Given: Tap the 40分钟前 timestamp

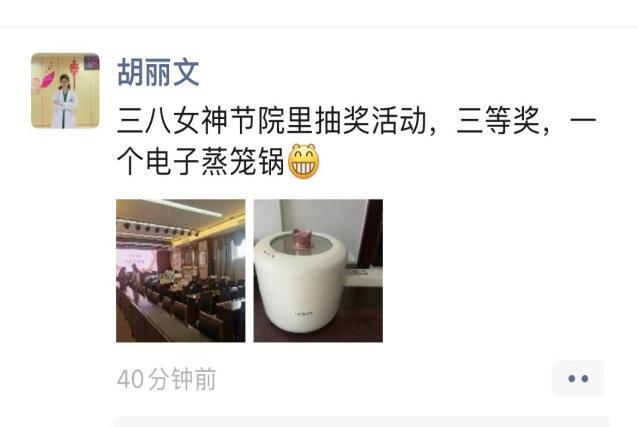Looking at the screenshot, I should pyautogui.click(x=166, y=379).
